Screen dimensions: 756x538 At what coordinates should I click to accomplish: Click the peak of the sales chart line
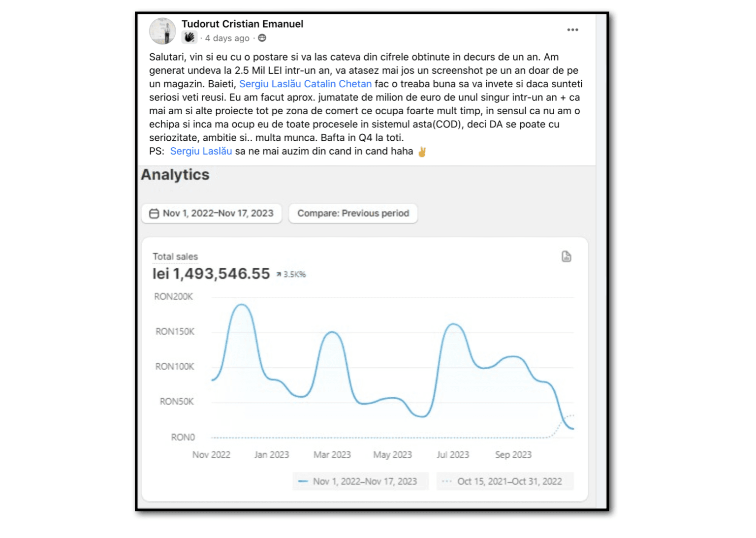point(242,305)
